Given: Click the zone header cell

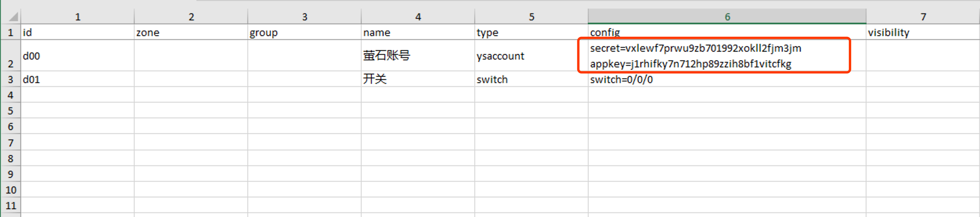Looking at the screenshot, I should coord(191,32).
